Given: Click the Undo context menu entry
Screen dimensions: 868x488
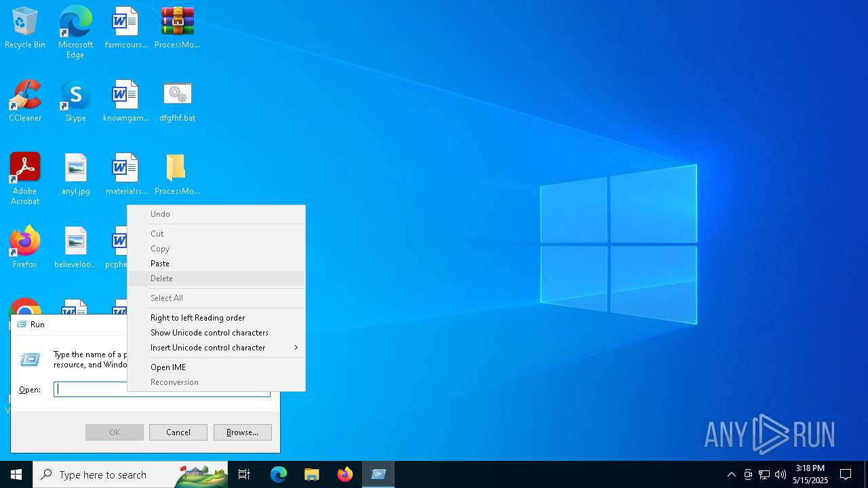Looking at the screenshot, I should coord(216,214).
